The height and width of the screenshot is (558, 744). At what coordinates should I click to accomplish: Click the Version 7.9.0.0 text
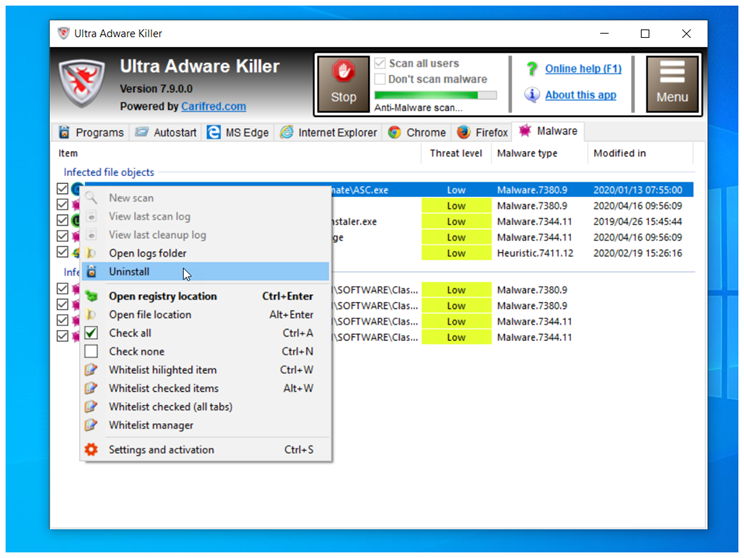[156, 89]
